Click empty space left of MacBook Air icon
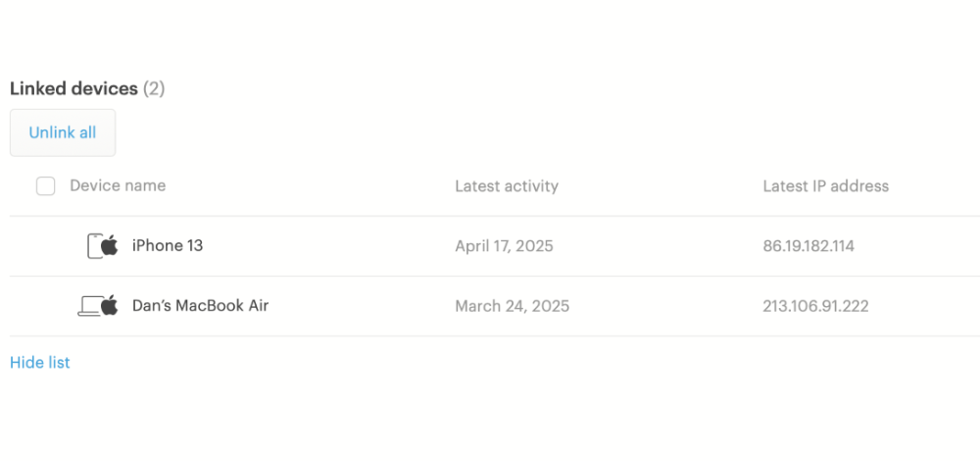This screenshot has width=980, height=461. point(42,306)
